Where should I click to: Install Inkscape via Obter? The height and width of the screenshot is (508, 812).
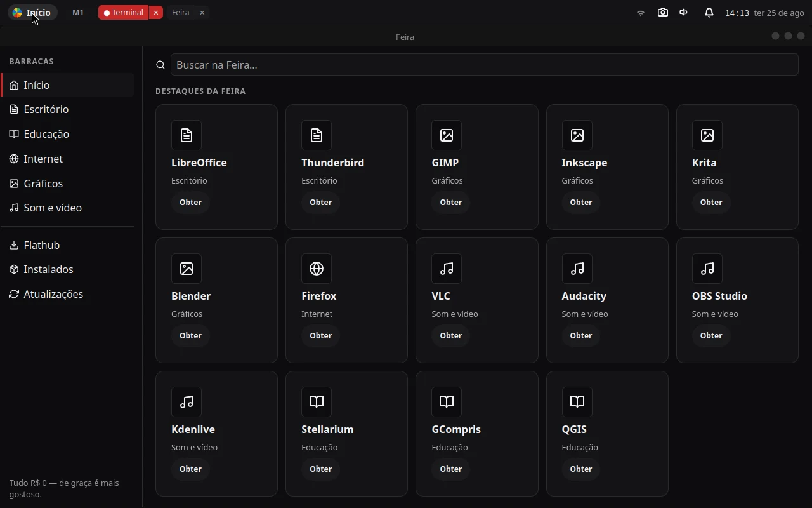click(x=581, y=203)
